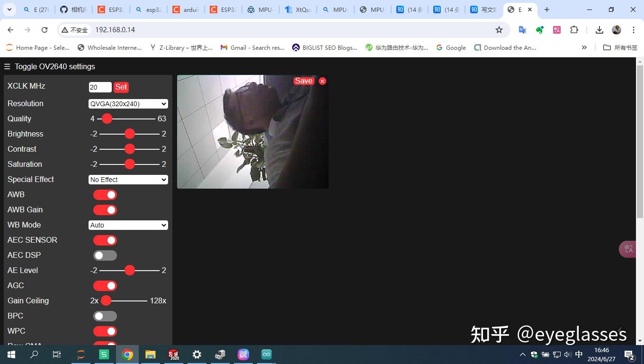Adjust the Quality slider handle
This screenshot has width=644, height=364.
click(x=107, y=118)
